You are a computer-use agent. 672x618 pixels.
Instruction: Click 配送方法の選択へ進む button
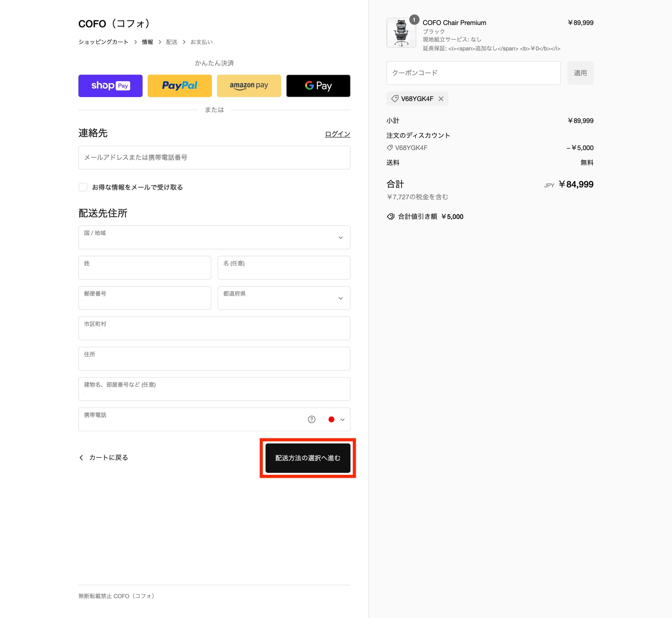click(x=308, y=458)
